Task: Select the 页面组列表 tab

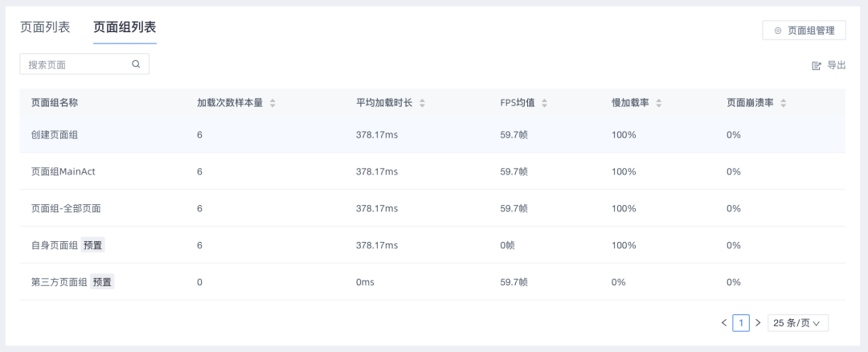Action: click(x=125, y=27)
